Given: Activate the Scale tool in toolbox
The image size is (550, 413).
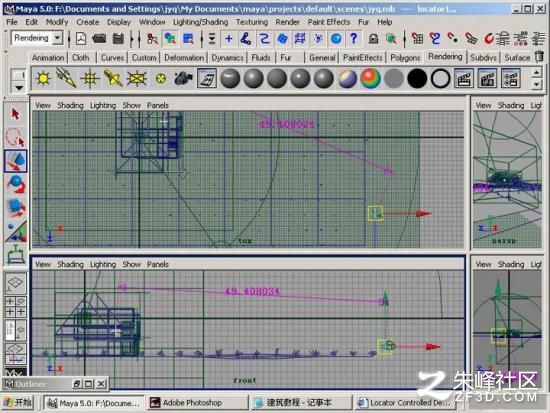Looking at the screenshot, I should [15, 208].
